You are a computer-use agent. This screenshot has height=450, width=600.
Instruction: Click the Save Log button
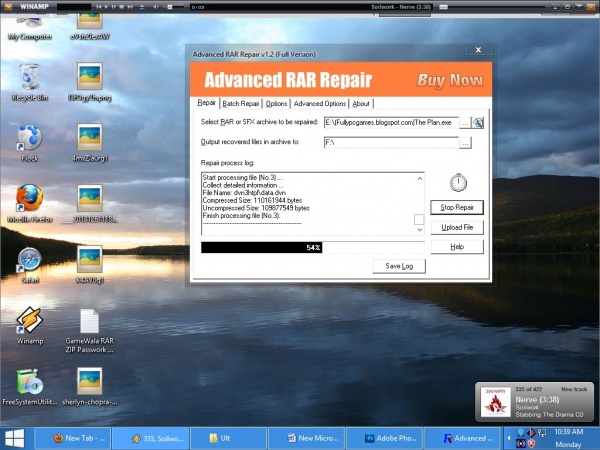[x=399, y=266]
